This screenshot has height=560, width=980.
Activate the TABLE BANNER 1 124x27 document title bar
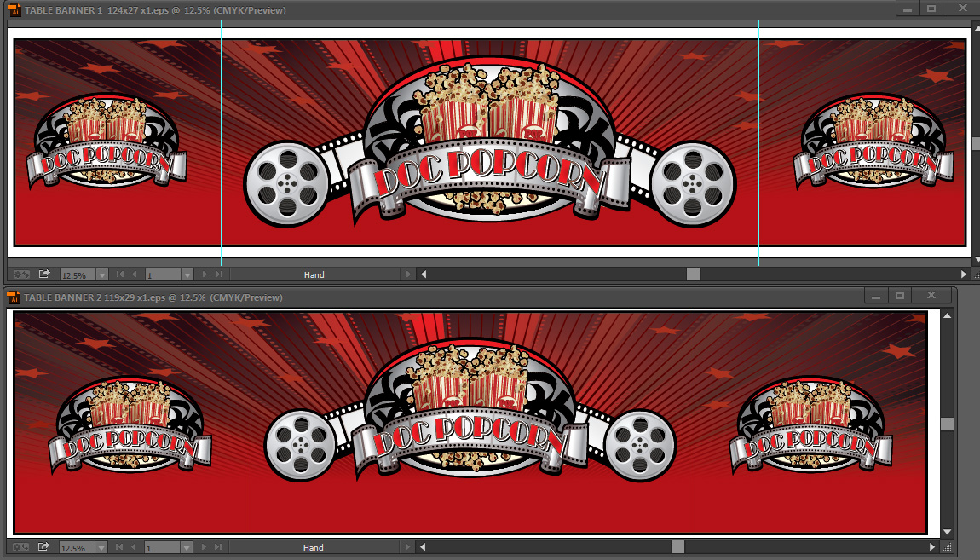click(426, 9)
